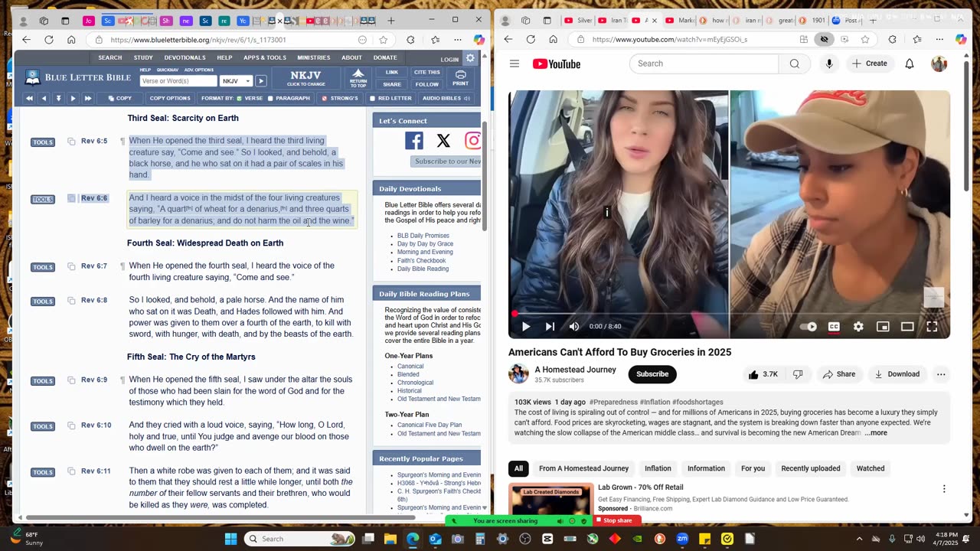
Task: Click Stop share in screen sharing bar
Action: 617,520
